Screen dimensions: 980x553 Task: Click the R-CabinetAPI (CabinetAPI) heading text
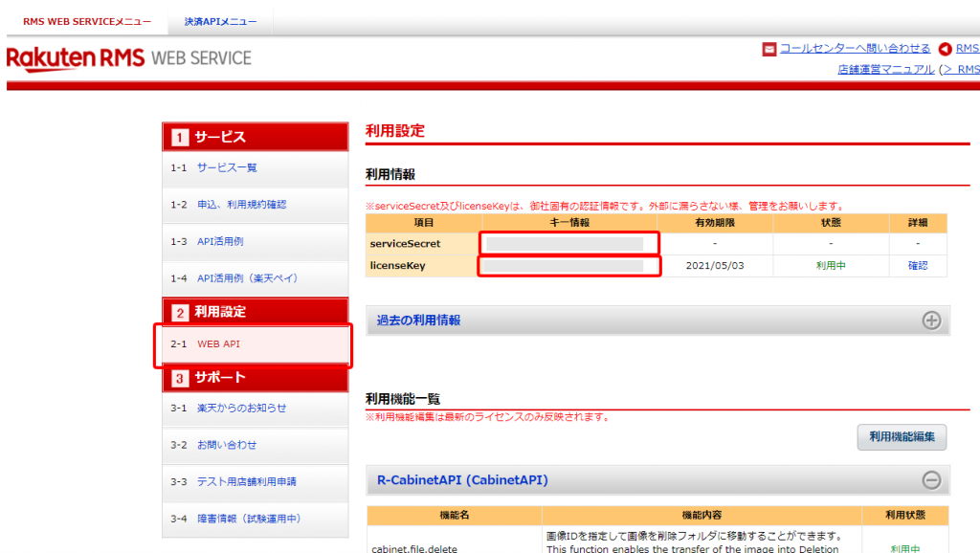pyautogui.click(x=462, y=480)
